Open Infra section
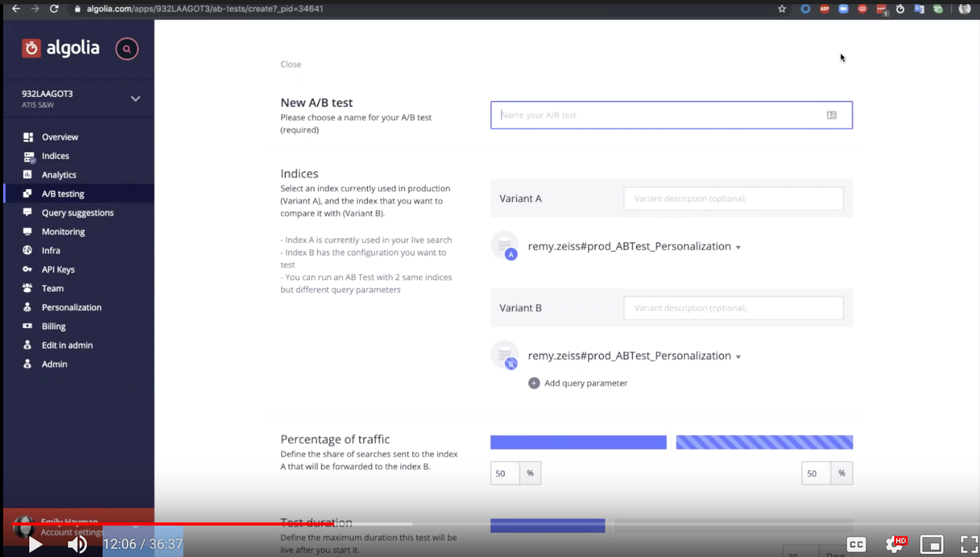 click(x=51, y=250)
